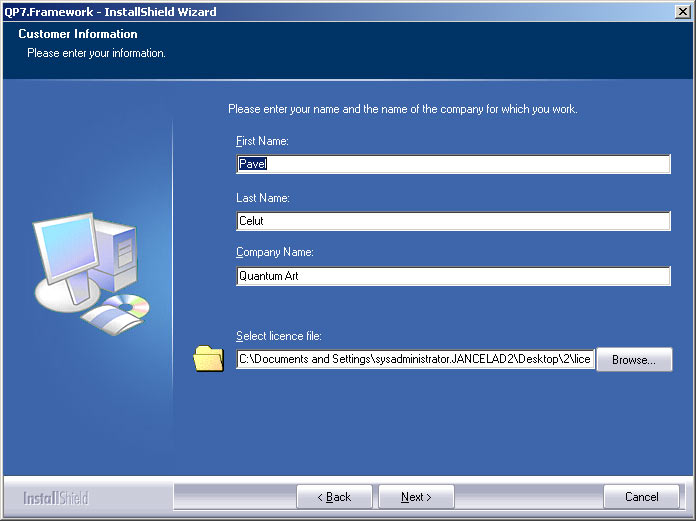Screen dimensions: 696x521
Task: Open the Browse... file dialog
Action: point(634,359)
